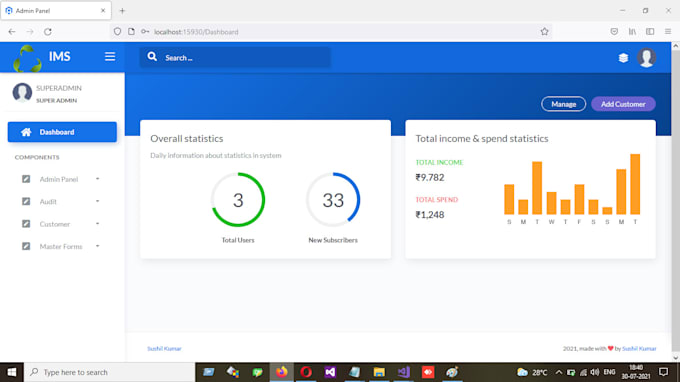This screenshot has width=680, height=382.
Task: Expand the Master Forms submenu arrow
Action: coord(98,246)
